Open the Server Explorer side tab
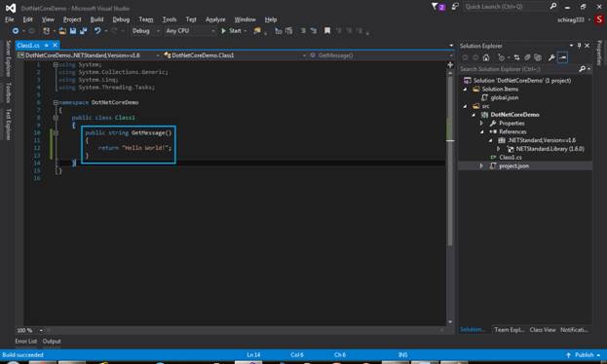607x364 pixels. click(8, 58)
